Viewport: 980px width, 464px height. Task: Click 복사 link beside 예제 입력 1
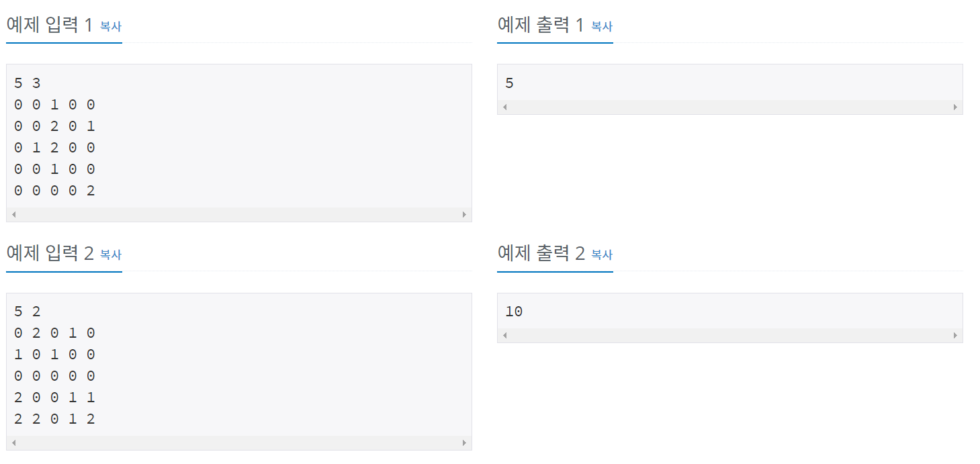point(111,26)
